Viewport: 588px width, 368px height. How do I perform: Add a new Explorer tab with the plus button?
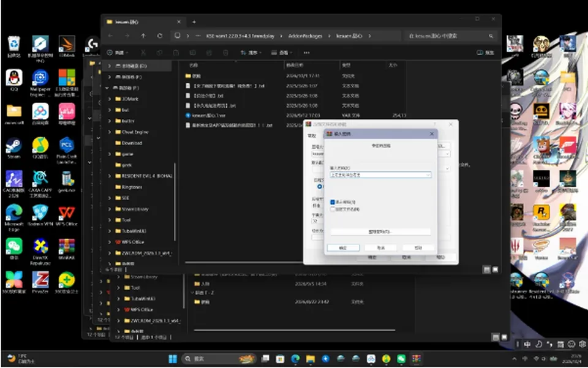coord(194,22)
